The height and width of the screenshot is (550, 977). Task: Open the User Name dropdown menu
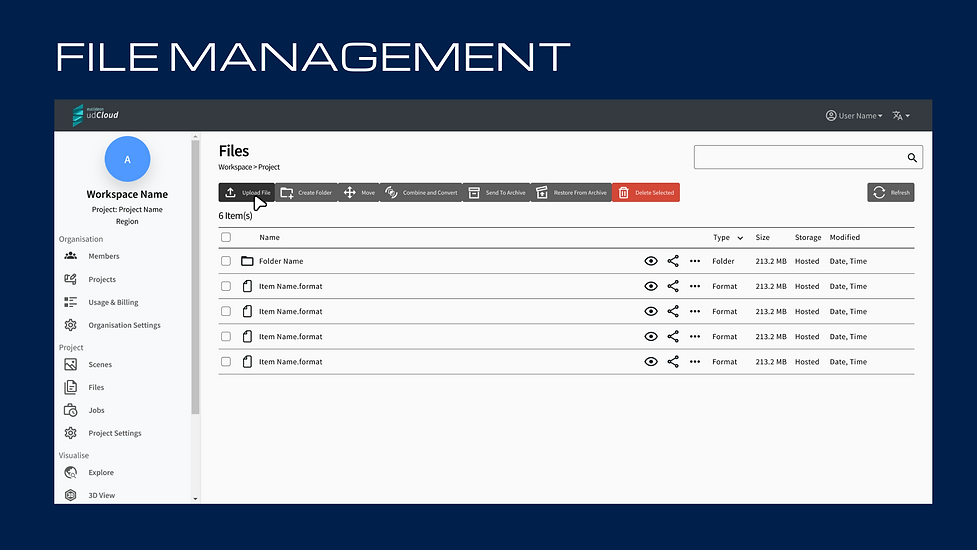click(854, 115)
